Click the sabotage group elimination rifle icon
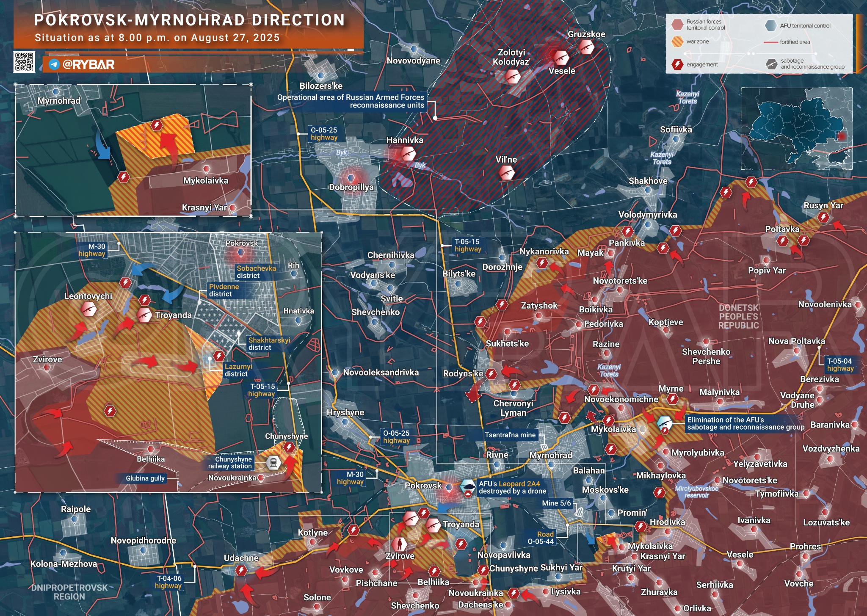 tap(664, 423)
